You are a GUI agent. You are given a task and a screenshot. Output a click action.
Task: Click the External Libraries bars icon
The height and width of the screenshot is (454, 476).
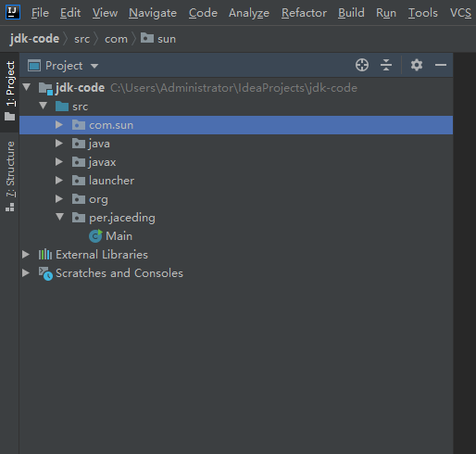pyautogui.click(x=45, y=255)
